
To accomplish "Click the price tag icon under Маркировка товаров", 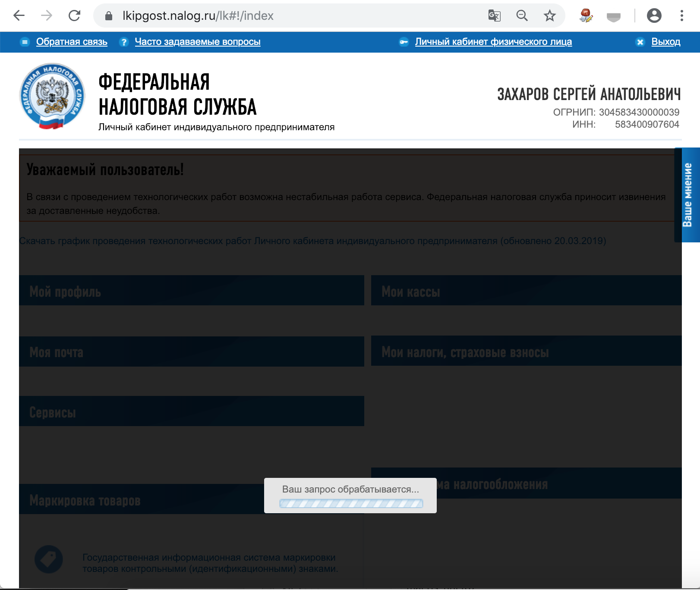I will pos(49,559).
